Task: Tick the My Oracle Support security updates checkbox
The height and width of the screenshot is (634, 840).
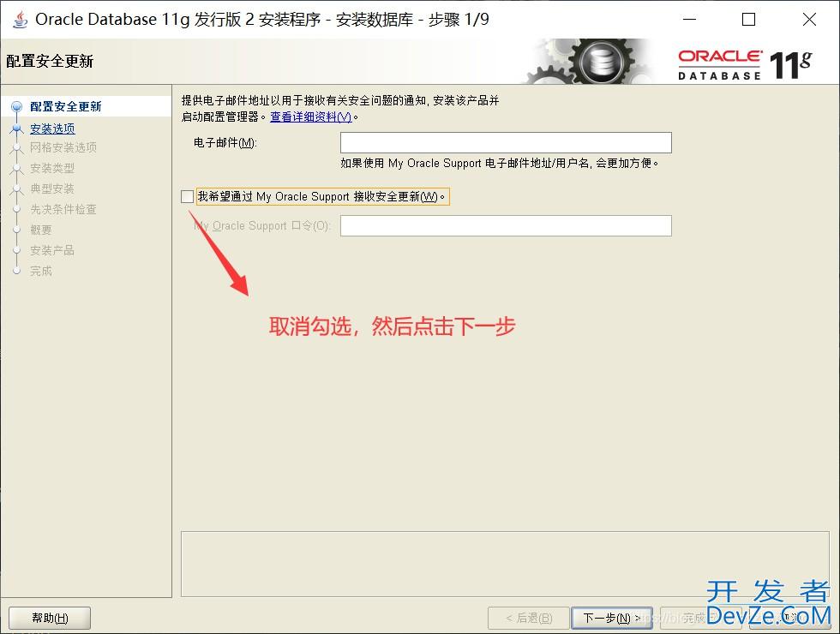Action: 187,196
